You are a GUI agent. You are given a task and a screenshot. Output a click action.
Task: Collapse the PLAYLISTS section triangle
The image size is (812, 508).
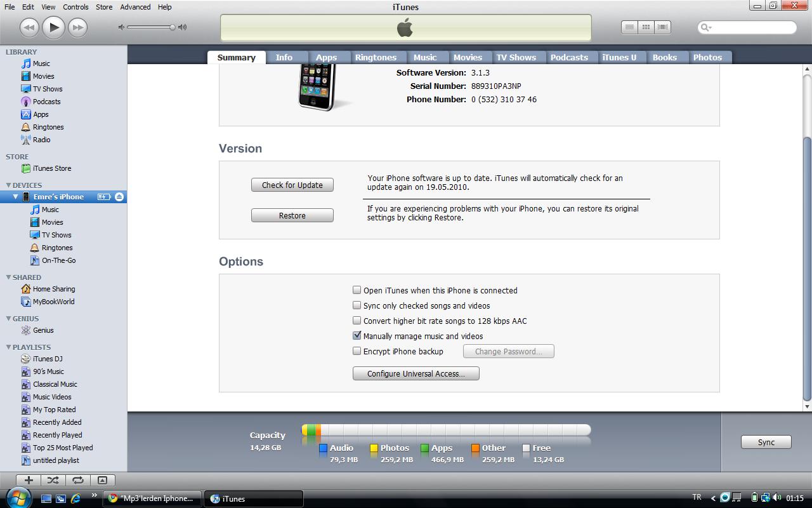tap(8, 347)
